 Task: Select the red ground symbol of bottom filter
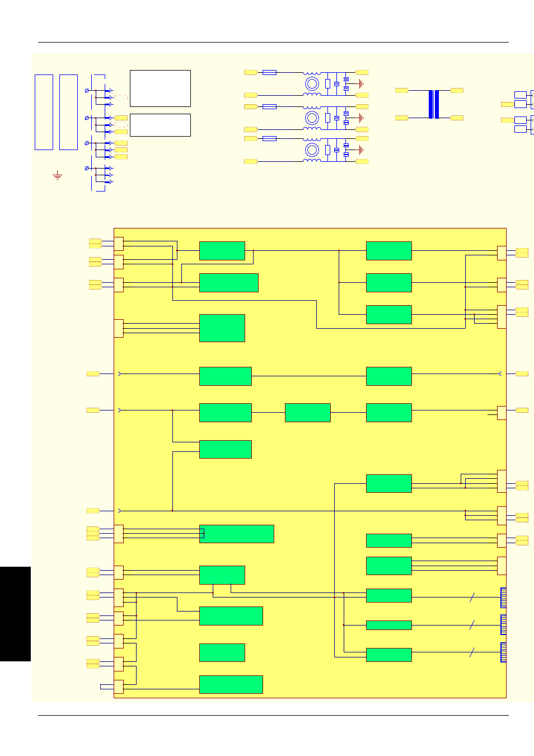pyautogui.click(x=361, y=150)
